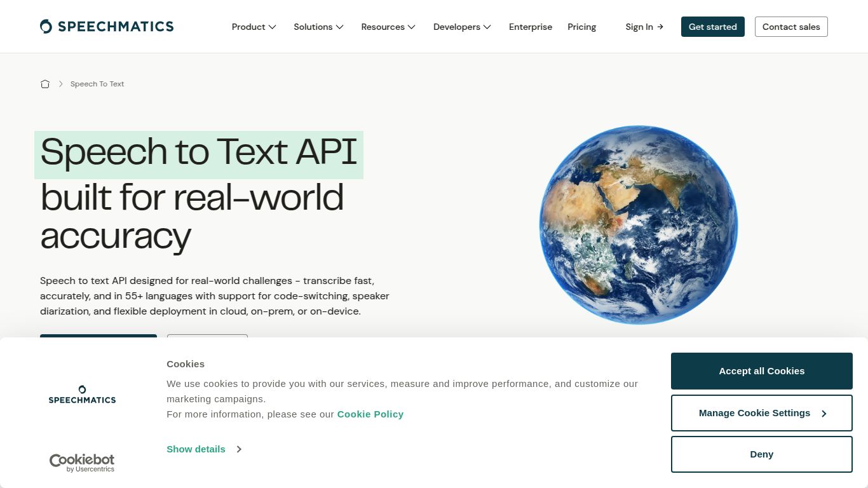
Task: Select Enterprise in the navigation bar
Action: click(531, 27)
